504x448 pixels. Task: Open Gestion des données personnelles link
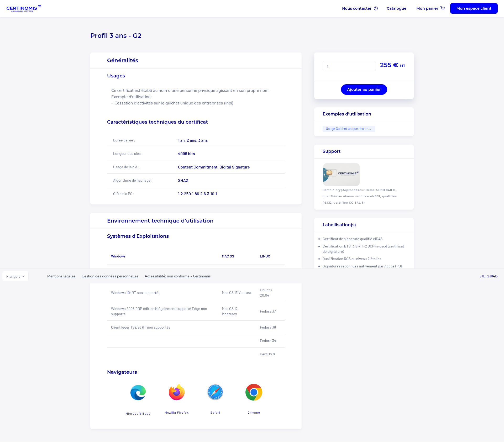click(x=110, y=276)
